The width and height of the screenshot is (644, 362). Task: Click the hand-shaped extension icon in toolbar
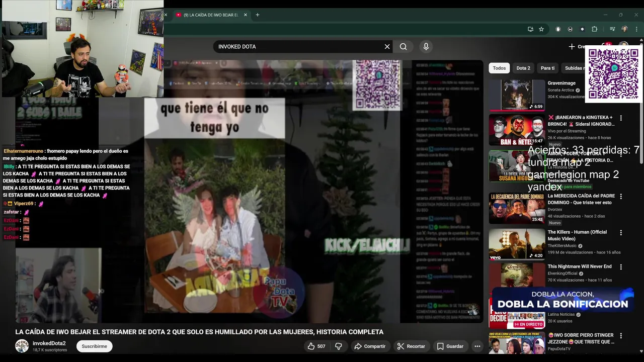[x=558, y=29]
